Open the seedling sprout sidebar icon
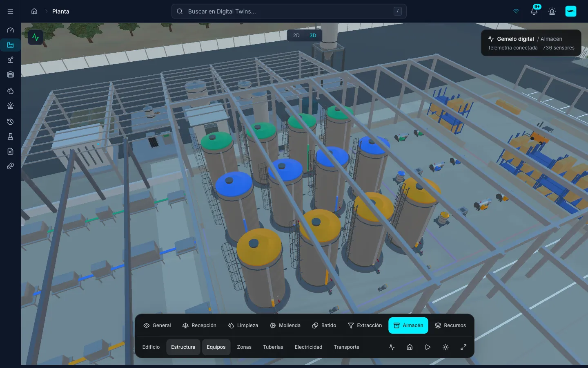Viewport: 588px width, 368px height. (11, 60)
